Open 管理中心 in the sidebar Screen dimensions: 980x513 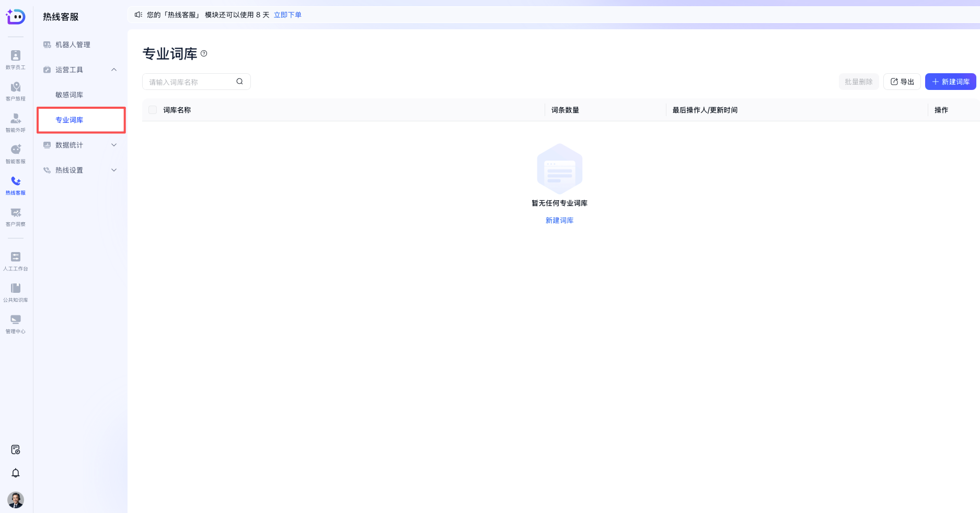(x=16, y=323)
